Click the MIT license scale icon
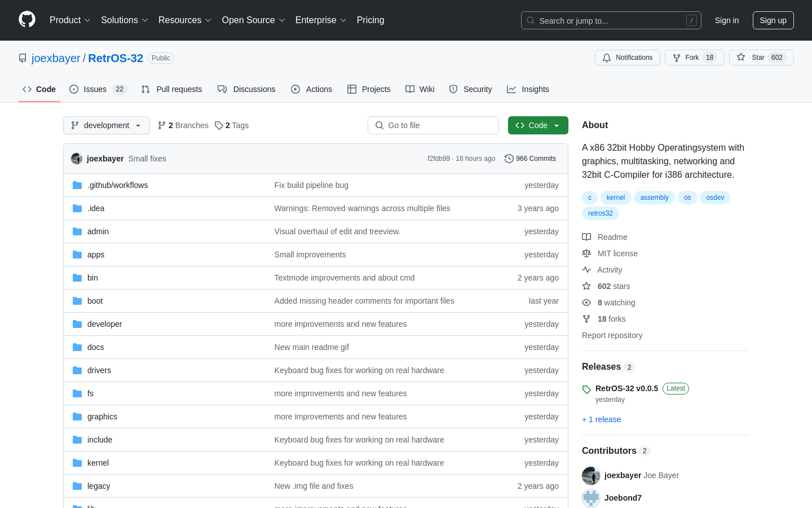Screen dimensions: 812x508 (x=586, y=253)
